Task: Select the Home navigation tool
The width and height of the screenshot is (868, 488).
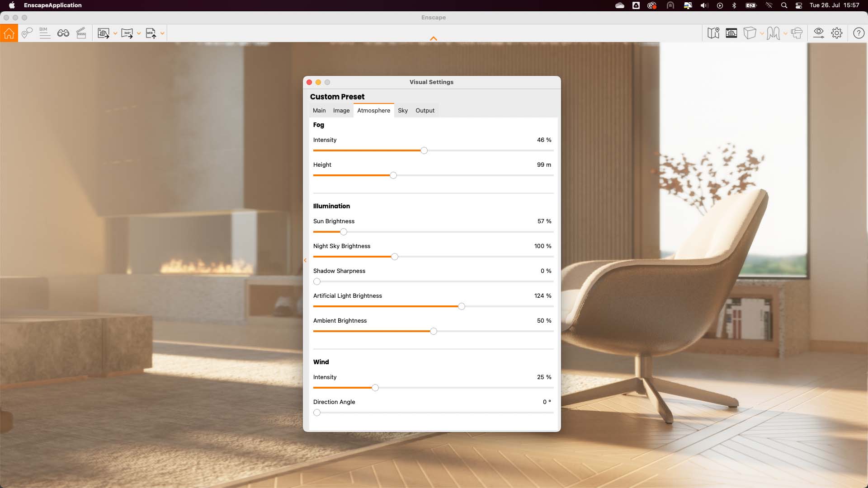Action: [x=9, y=33]
